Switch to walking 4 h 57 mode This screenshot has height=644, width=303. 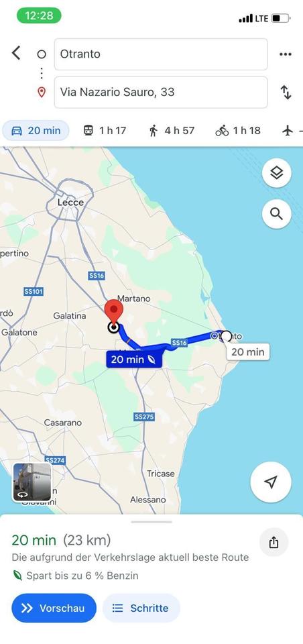171,131
